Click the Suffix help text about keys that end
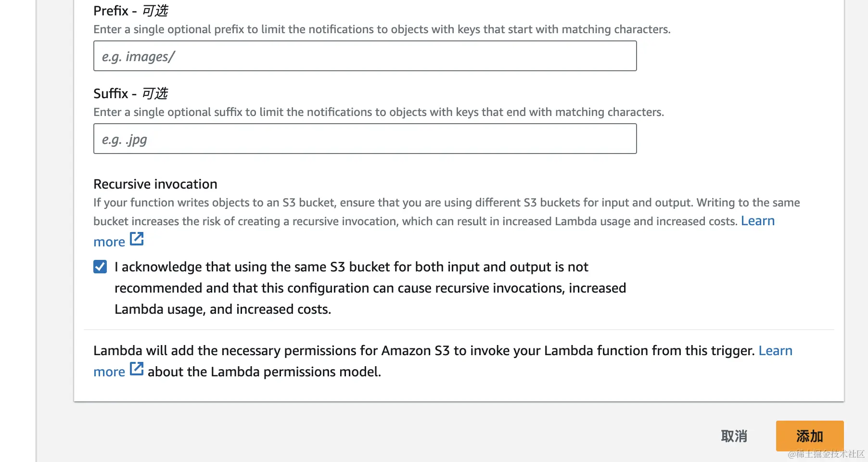Image resolution: width=868 pixels, height=462 pixels. click(378, 112)
